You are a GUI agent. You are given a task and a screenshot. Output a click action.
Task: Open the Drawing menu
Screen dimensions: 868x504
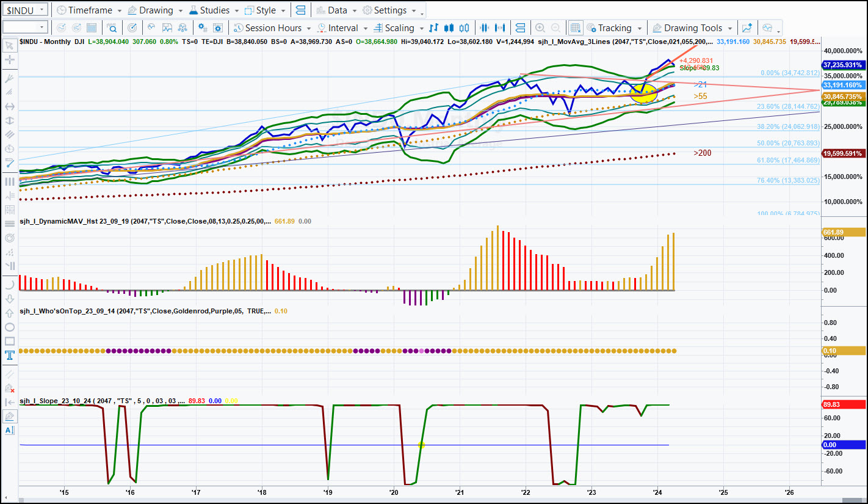(x=155, y=10)
